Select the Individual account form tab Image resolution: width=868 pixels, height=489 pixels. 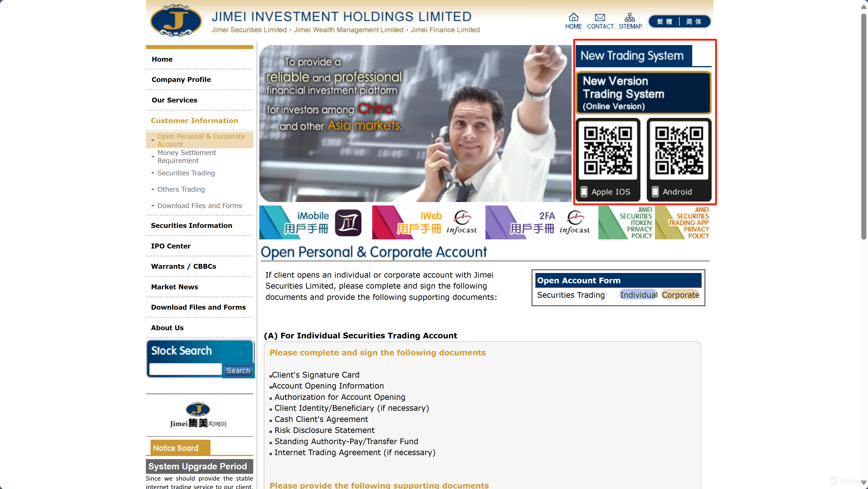(638, 294)
